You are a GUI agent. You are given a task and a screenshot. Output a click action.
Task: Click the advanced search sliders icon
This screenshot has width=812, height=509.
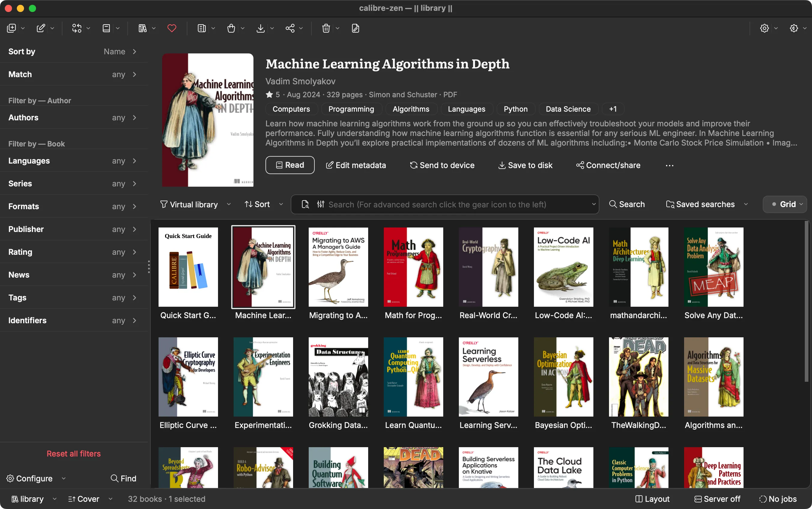321,204
